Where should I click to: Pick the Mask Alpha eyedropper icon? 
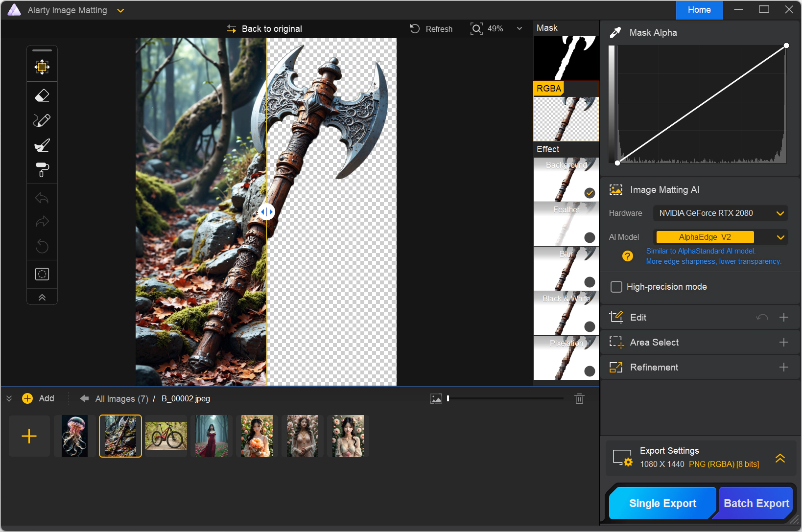(x=615, y=33)
